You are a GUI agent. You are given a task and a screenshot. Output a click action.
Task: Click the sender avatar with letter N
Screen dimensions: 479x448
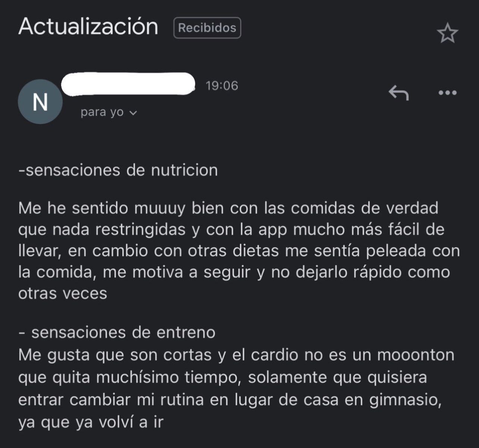40,102
